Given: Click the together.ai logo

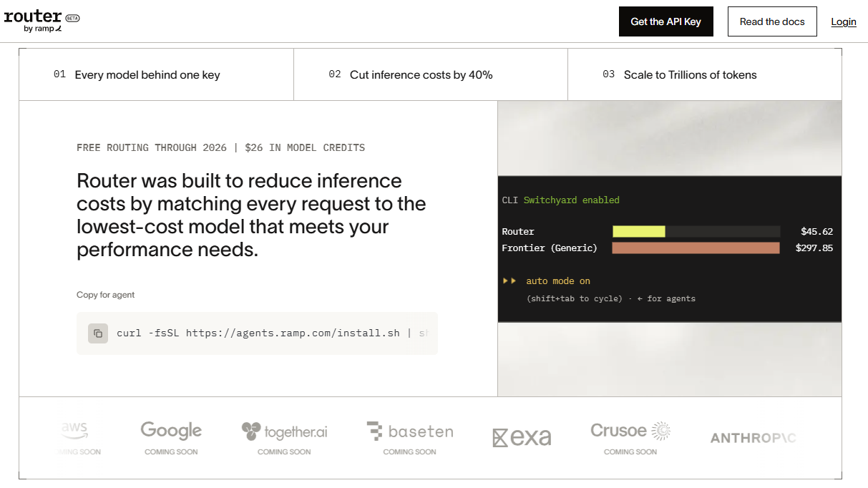Looking at the screenshot, I should click(284, 431).
